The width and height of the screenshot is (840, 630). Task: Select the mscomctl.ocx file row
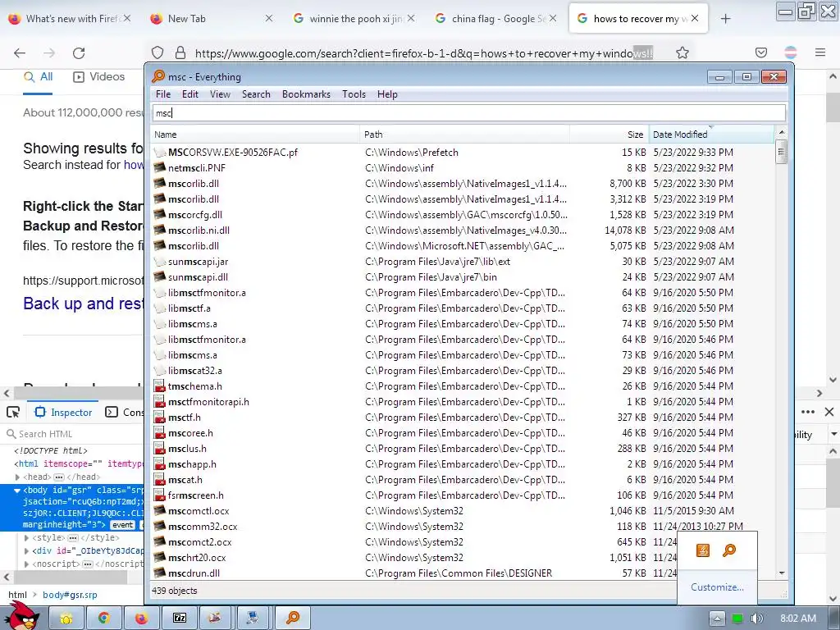point(463,511)
